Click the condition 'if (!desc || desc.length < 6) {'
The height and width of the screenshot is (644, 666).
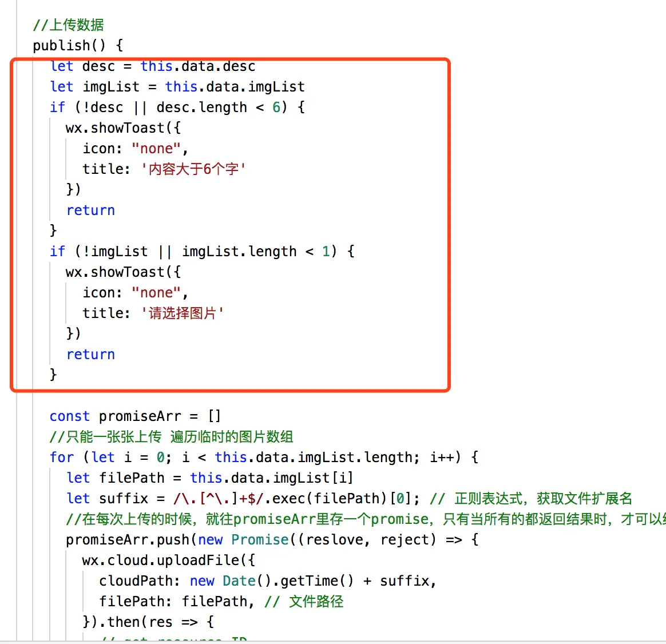tap(177, 108)
